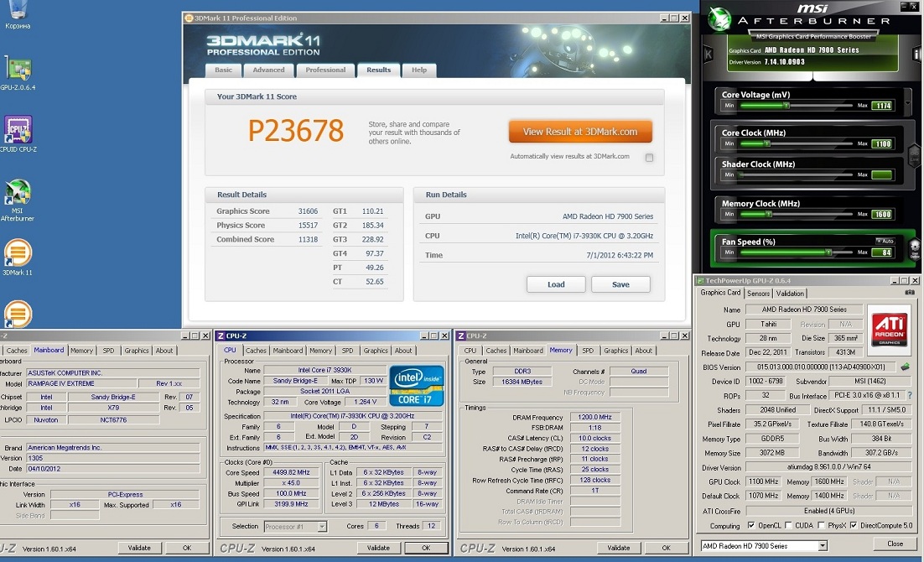Click View Result at 3DMark.com button
The height and width of the screenshot is (562, 924).
point(580,132)
